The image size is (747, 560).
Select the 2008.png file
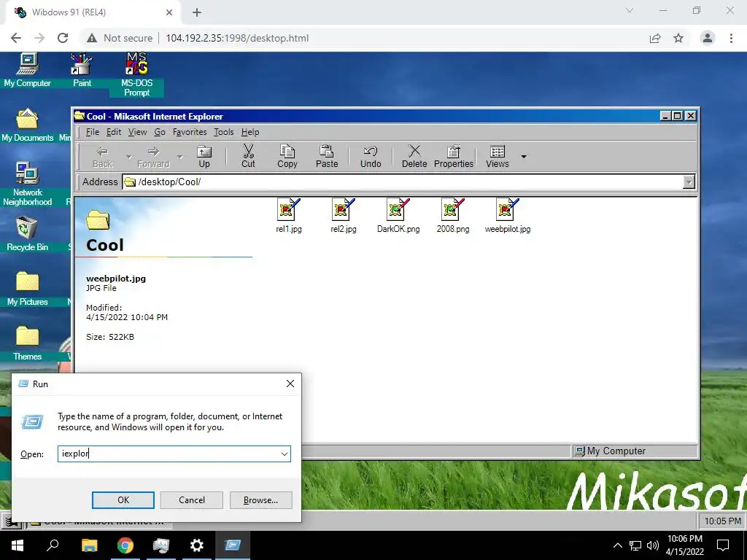pos(452,216)
